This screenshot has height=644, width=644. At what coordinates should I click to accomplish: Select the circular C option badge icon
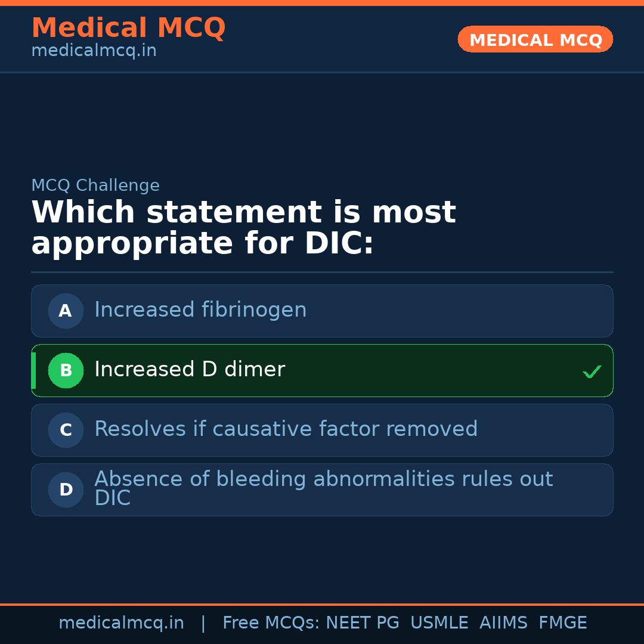click(66, 430)
